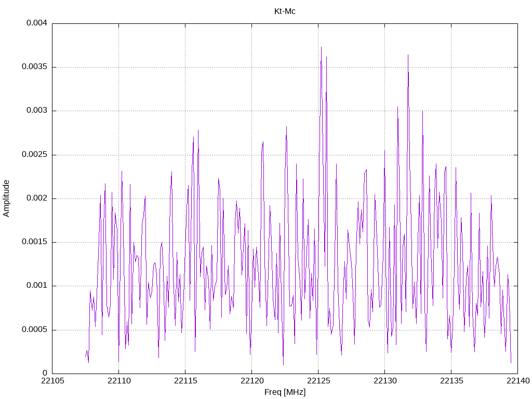532x399 pixels.
Task: Click the 0.0015 y-axis tick label
Action: pyautogui.click(x=34, y=242)
